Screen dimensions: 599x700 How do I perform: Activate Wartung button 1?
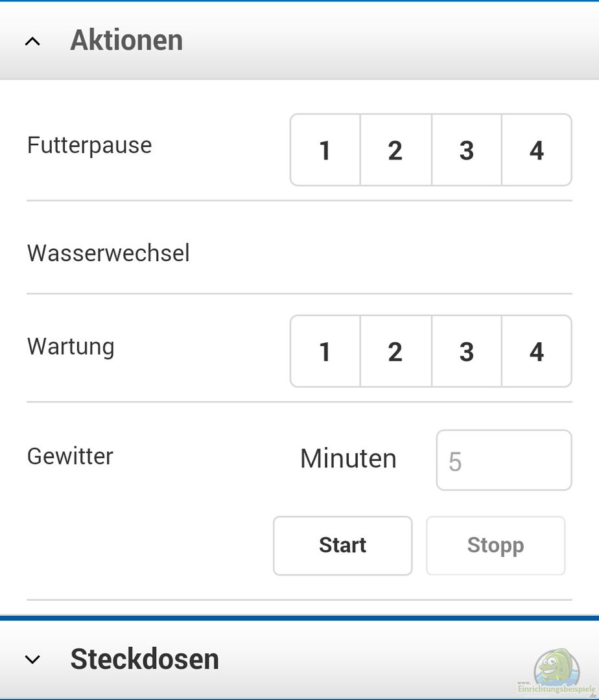(325, 351)
